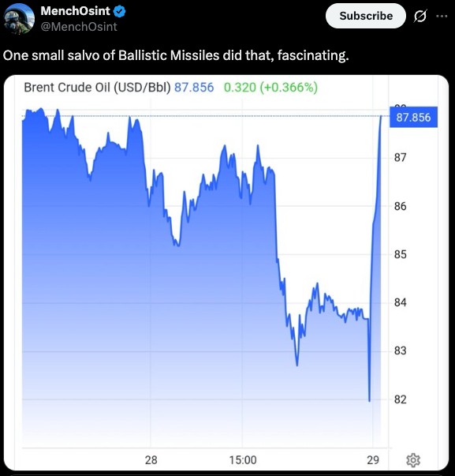Open the Brent crude chart image
Viewport: 455px width, 476px height.
(x=226, y=273)
